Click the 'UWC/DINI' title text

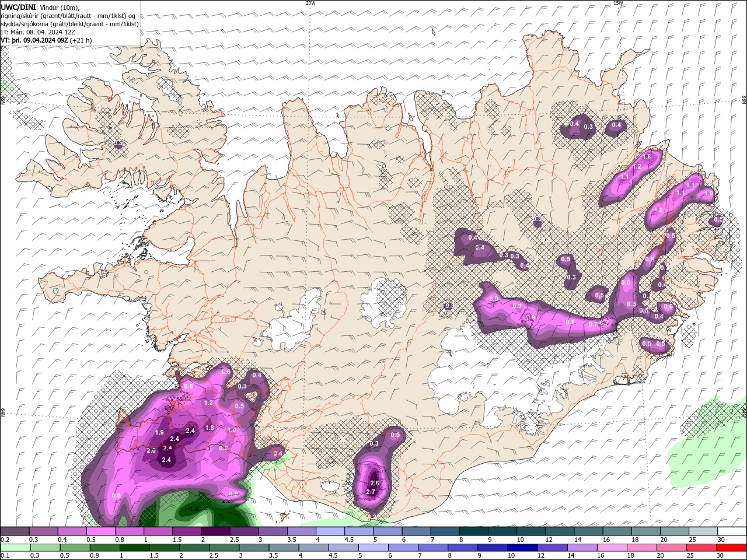pos(18,6)
